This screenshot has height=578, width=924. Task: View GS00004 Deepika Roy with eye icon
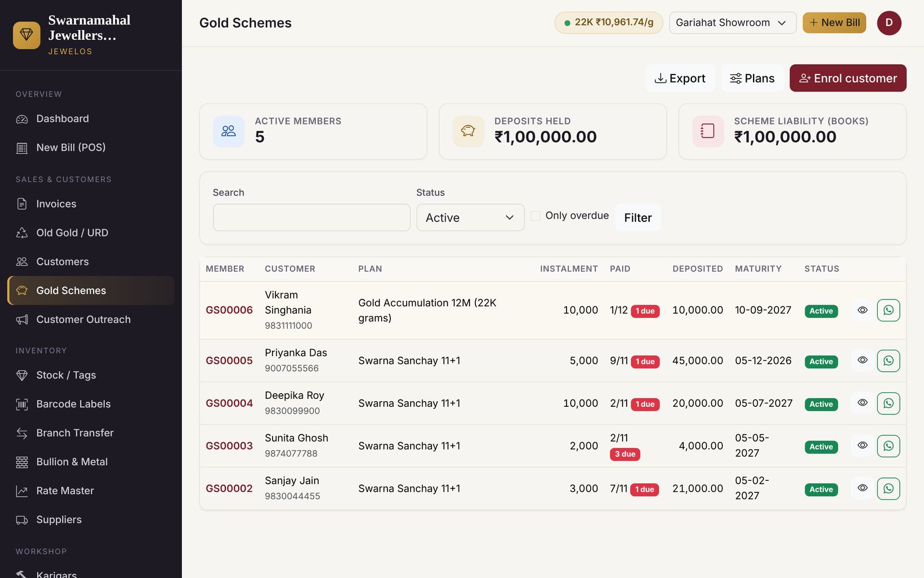click(862, 403)
